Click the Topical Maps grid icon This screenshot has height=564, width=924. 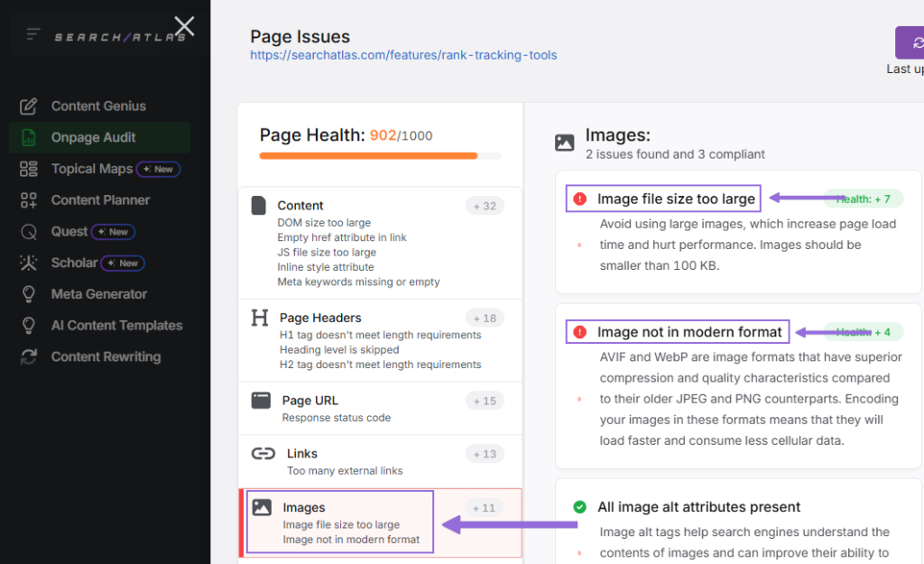click(28, 169)
